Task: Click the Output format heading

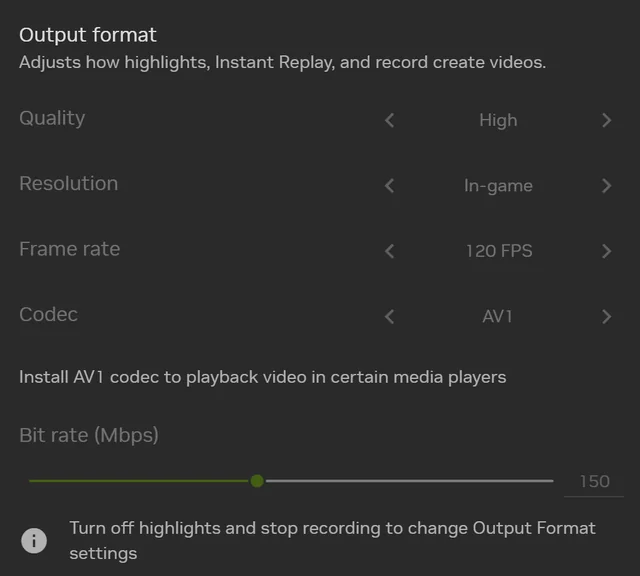Action: [88, 35]
